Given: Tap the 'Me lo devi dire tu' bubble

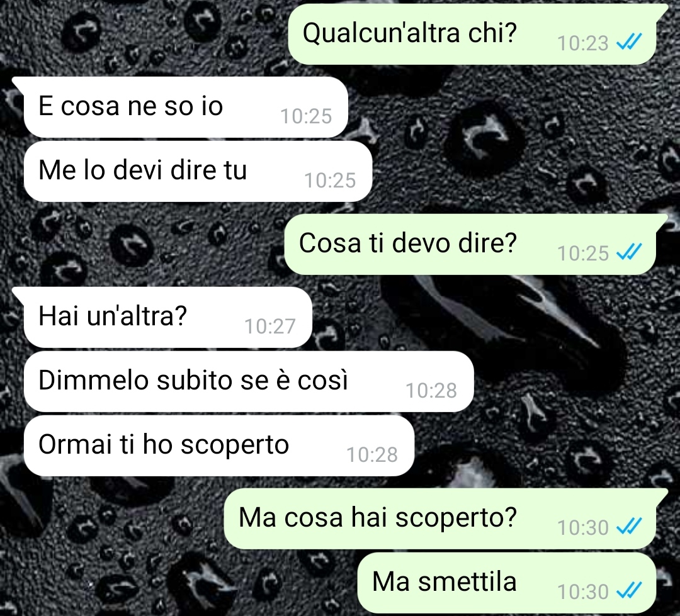Looking at the screenshot, I should [x=198, y=171].
